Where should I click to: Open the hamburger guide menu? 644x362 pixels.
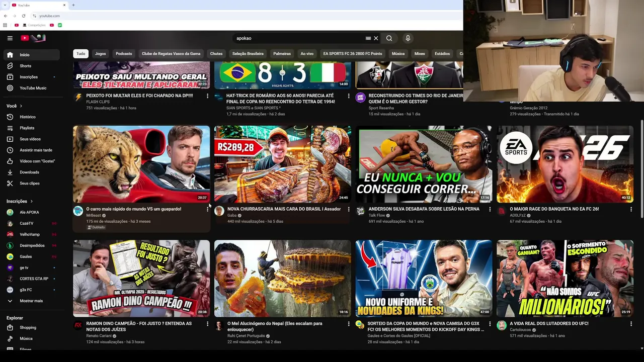click(x=10, y=38)
